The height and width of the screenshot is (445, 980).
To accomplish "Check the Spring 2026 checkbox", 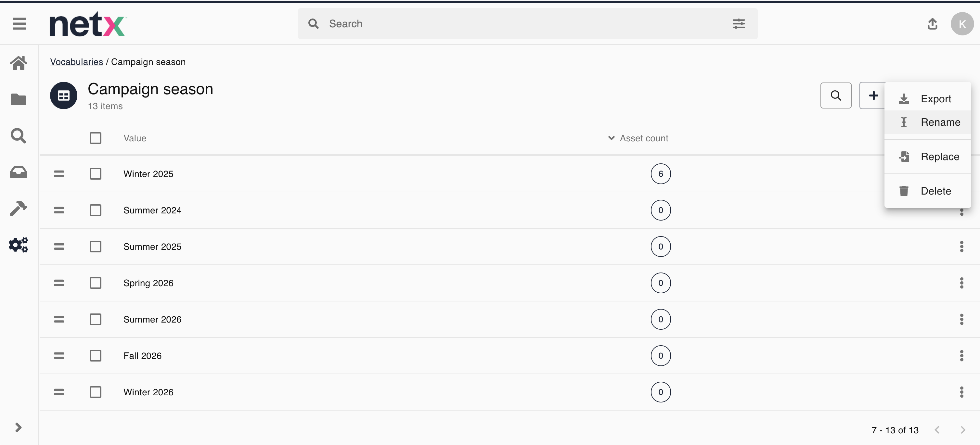I will 96,283.
